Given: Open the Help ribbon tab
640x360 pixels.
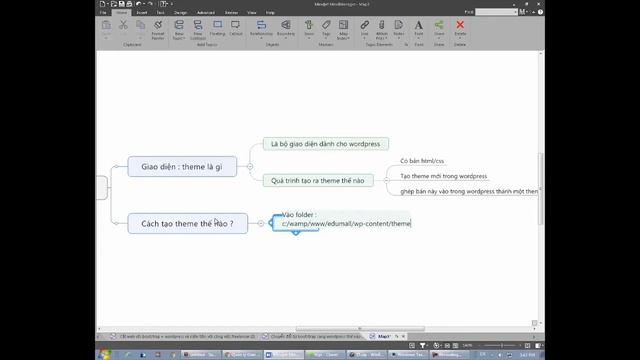Looking at the screenshot, I should [x=270, y=13].
